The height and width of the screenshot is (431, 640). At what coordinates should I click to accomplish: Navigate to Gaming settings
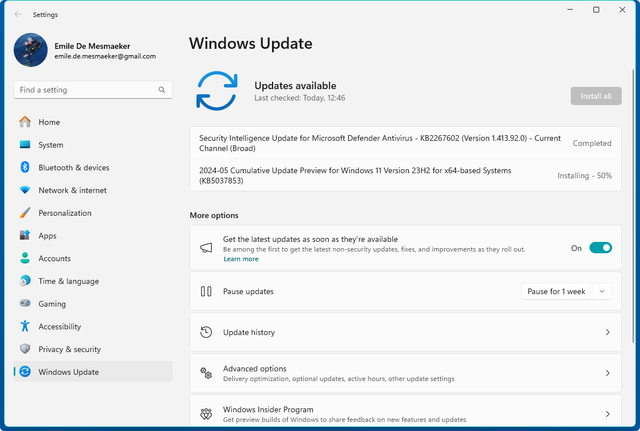93,304
